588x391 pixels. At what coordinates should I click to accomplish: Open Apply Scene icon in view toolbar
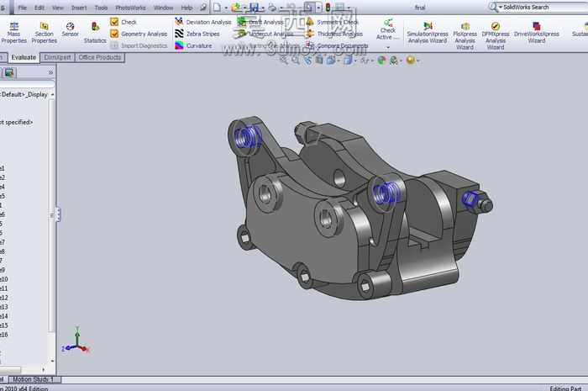coord(393,60)
